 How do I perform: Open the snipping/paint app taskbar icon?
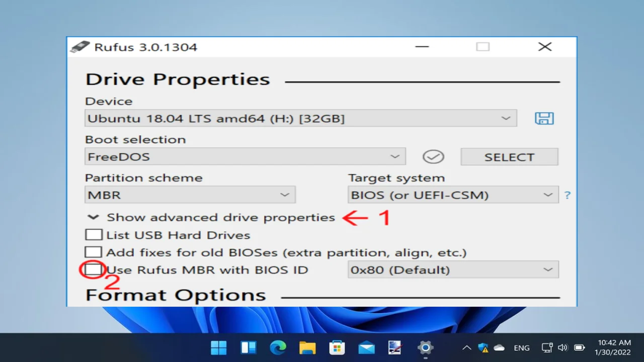coord(395,347)
